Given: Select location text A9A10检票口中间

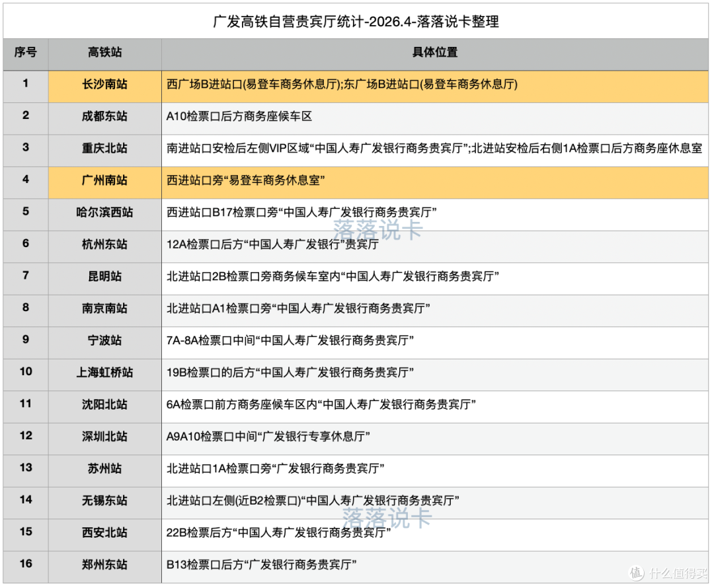Looking at the screenshot, I should [x=268, y=437].
